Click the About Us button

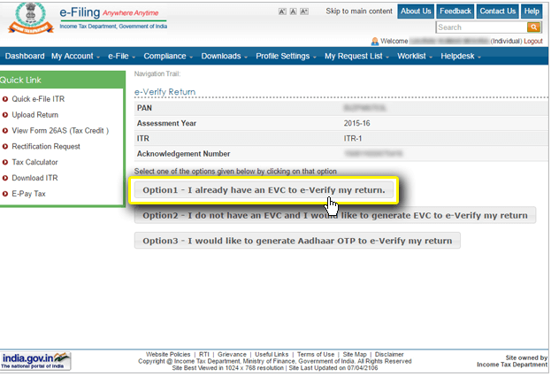click(416, 12)
